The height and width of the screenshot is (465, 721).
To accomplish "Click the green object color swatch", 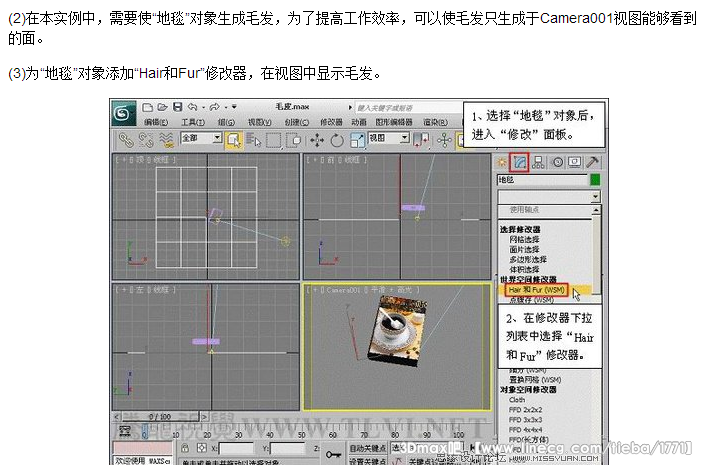I will coord(595,180).
